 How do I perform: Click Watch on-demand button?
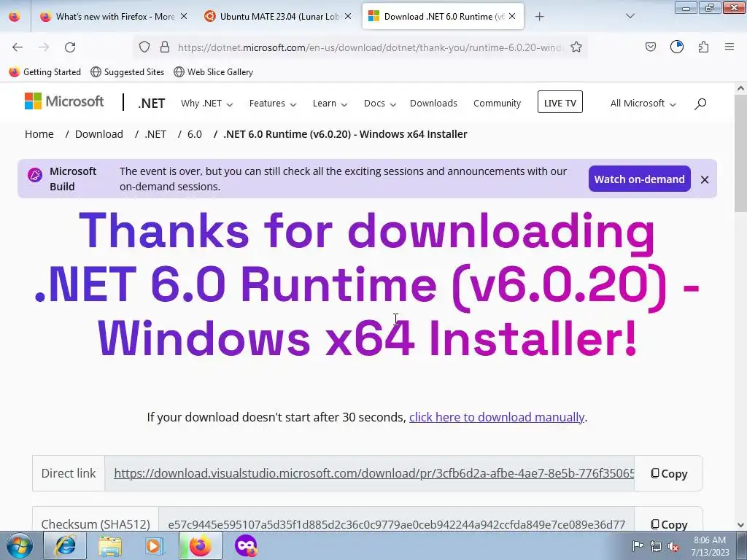tap(639, 179)
